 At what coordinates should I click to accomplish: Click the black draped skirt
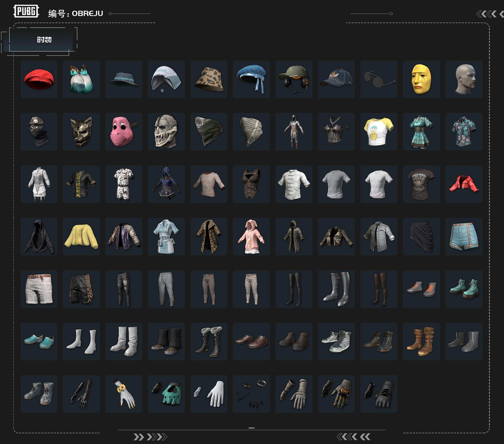[x=421, y=237]
